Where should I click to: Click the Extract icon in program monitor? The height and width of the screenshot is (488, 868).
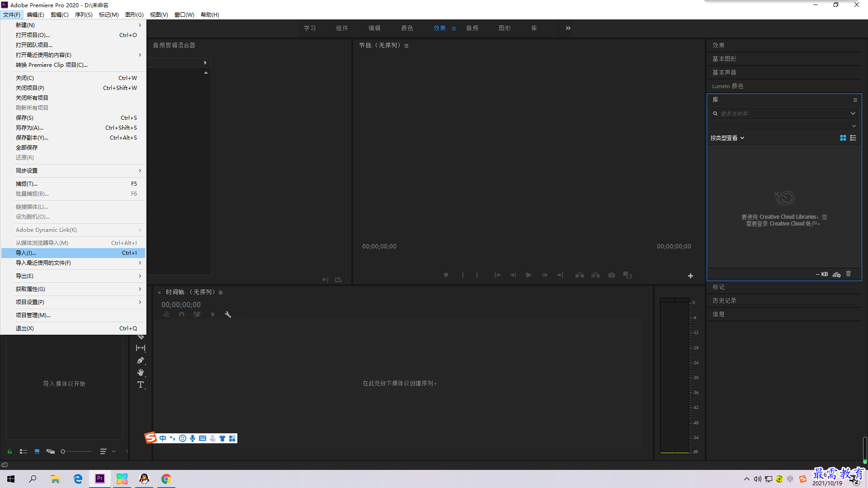point(595,275)
